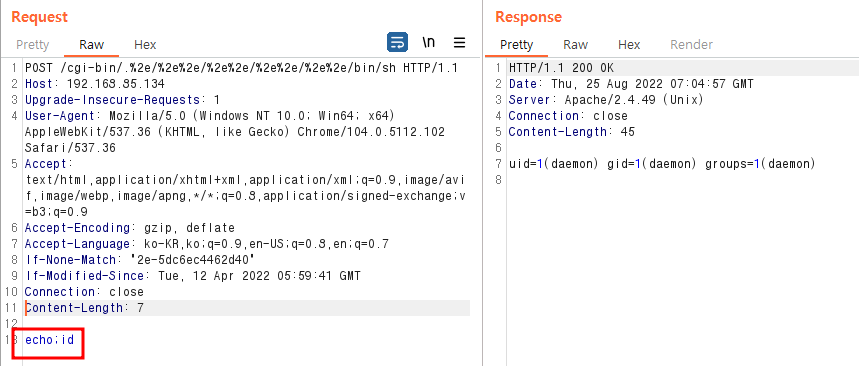Toggle show non-printable characters \n icon
This screenshot has width=859, height=366.
click(428, 42)
